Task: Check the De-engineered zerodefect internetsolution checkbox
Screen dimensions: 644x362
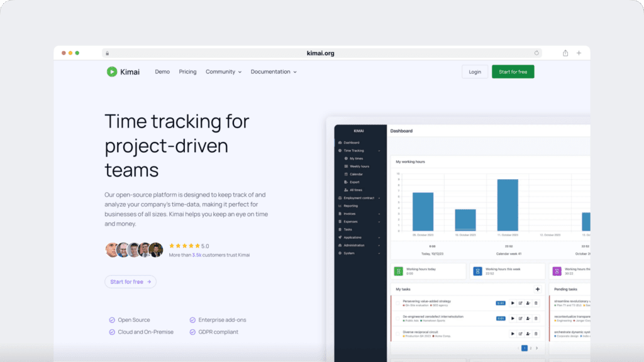Action: pos(397,319)
